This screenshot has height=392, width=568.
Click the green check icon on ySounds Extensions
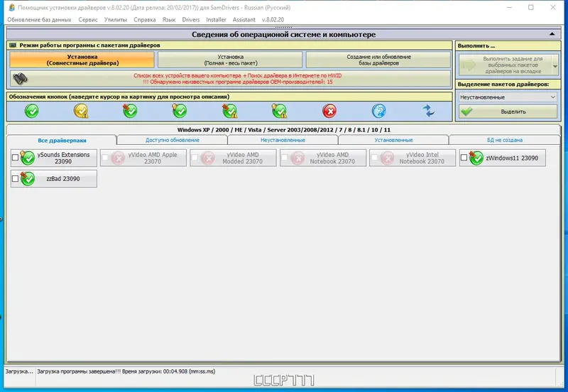point(27,158)
